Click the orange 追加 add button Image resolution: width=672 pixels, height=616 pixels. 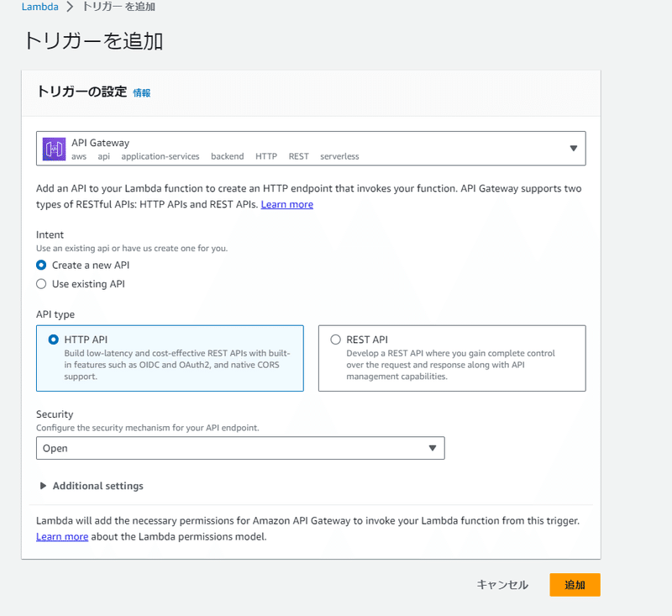coord(575,585)
